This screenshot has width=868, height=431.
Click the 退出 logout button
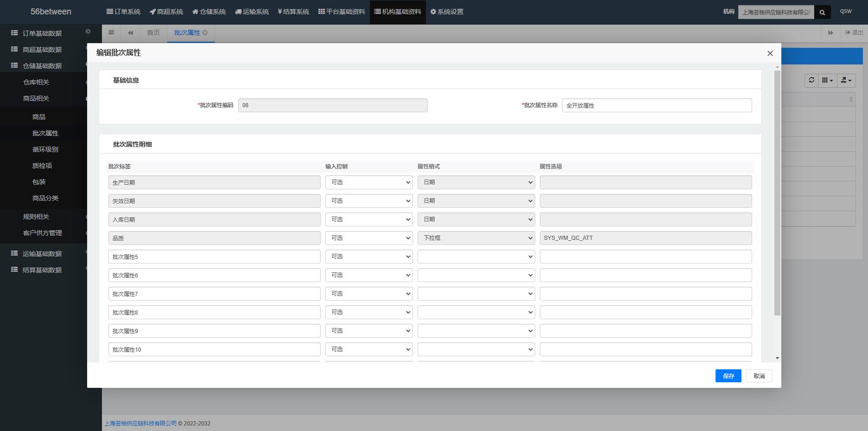854,32
